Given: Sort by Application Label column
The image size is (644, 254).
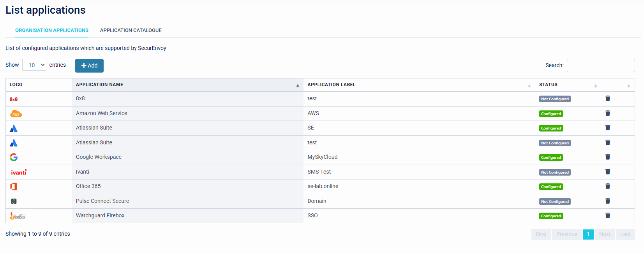Looking at the screenshot, I should [x=419, y=85].
